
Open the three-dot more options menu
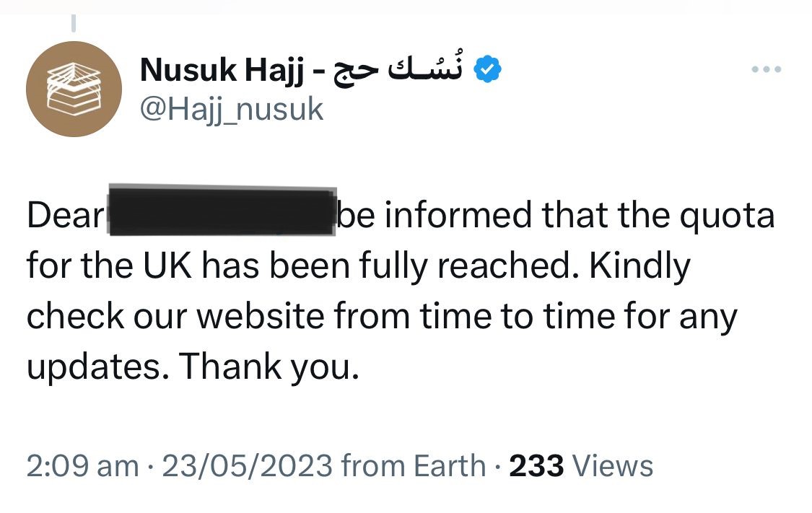(767, 71)
